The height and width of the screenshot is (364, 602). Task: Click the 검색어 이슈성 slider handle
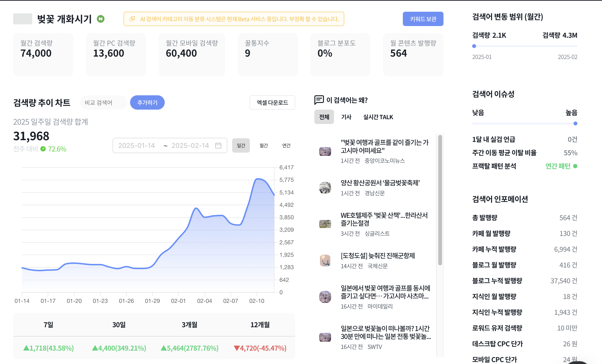click(575, 123)
